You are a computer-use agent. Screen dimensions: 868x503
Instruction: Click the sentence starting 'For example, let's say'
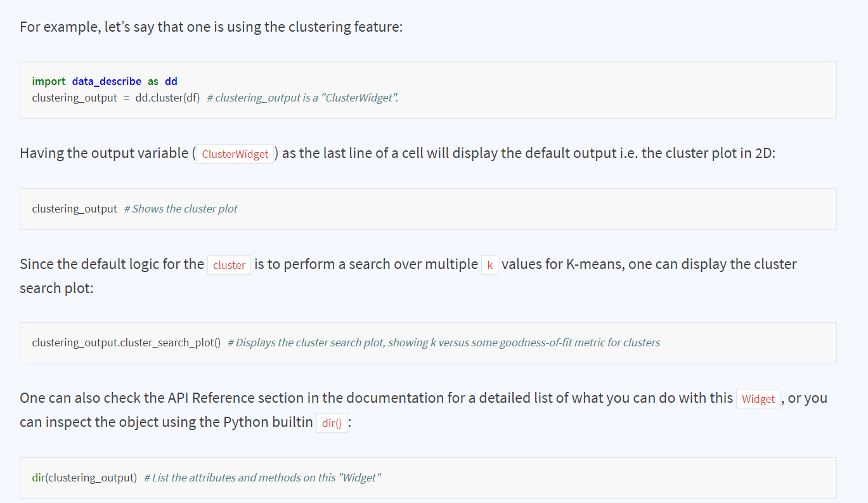211,28
